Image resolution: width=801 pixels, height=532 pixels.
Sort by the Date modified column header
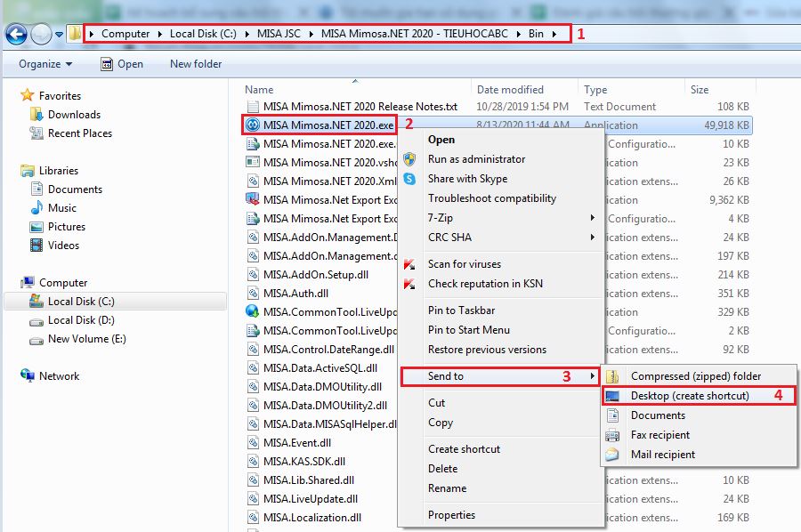point(510,89)
